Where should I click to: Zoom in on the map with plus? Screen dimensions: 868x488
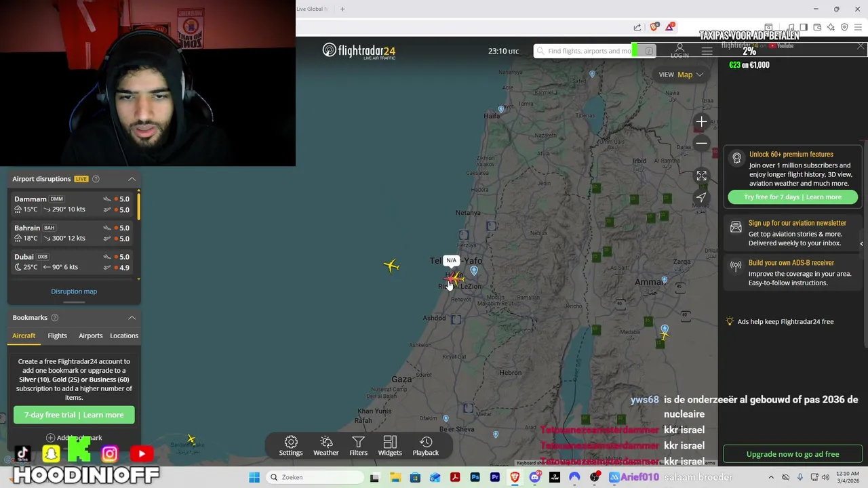[701, 122]
